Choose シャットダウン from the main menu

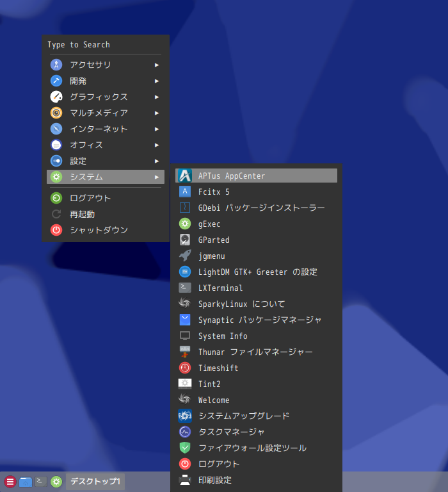tap(106, 230)
